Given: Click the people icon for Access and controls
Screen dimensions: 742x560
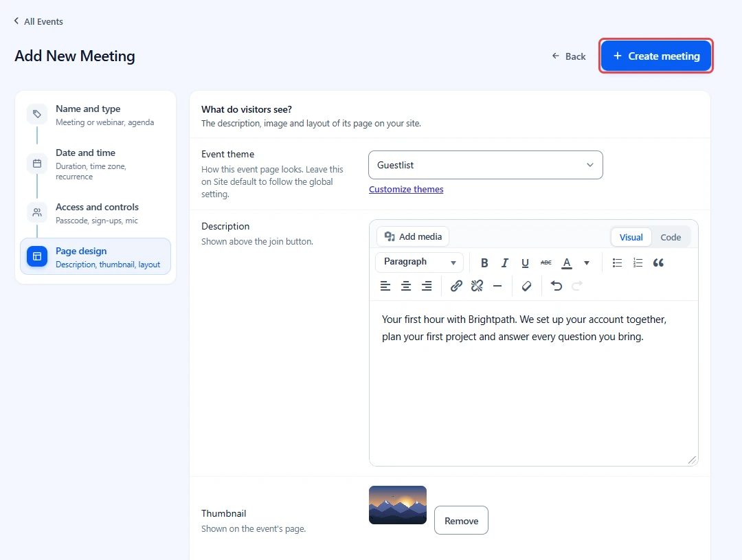Looking at the screenshot, I should 37,212.
